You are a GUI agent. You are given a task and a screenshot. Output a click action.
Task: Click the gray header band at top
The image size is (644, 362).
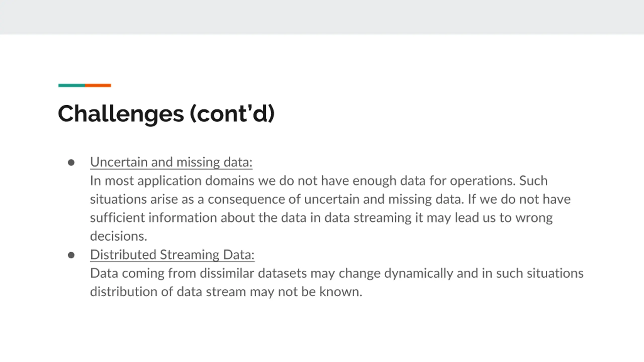(322, 17)
